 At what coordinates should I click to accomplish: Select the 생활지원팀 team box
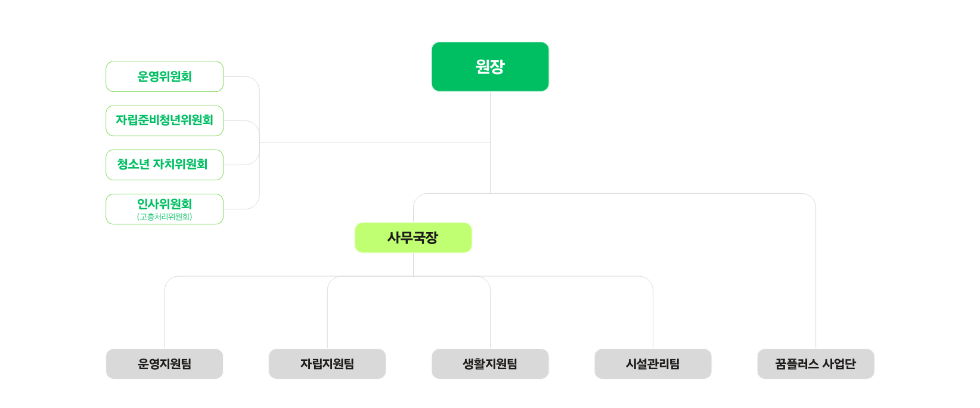point(490,364)
